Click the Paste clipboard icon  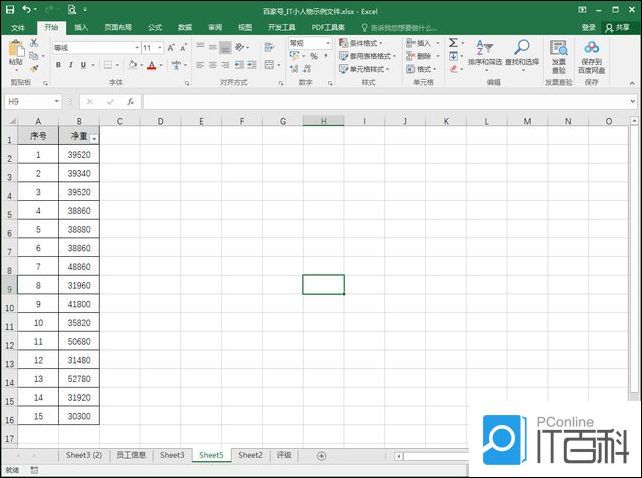coord(16,49)
